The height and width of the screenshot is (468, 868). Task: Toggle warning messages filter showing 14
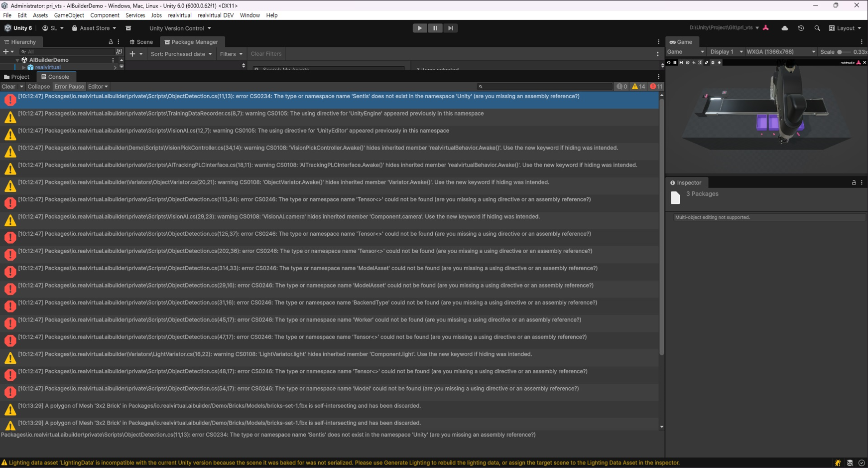tap(638, 87)
